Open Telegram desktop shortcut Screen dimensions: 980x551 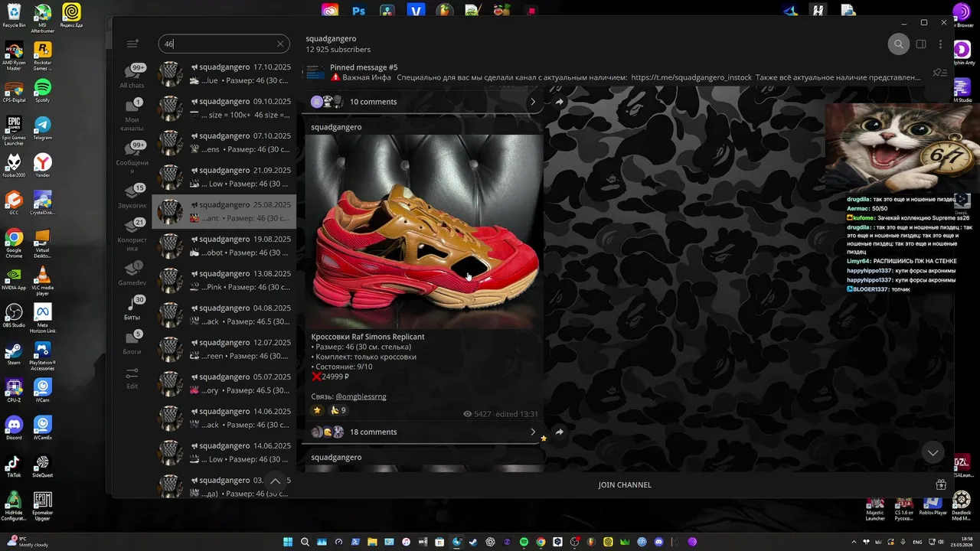[42, 128]
